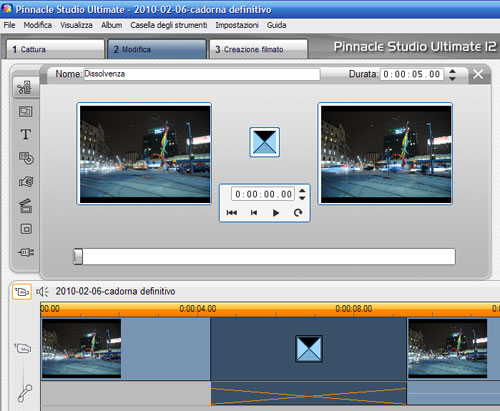This screenshot has width=500, height=411.
Task: Toggle the video toolbox camera button
Action: (x=22, y=292)
